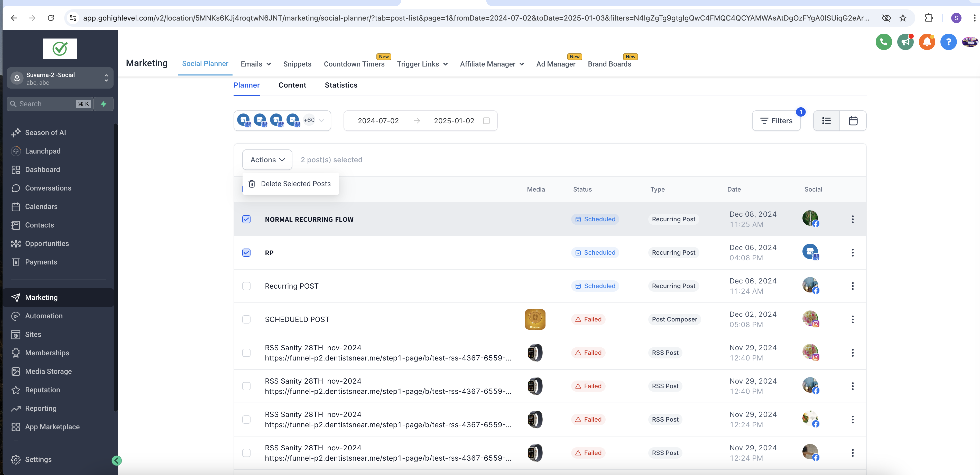Click the blue help question mark icon
The width and height of the screenshot is (980, 475).
pyautogui.click(x=948, y=42)
